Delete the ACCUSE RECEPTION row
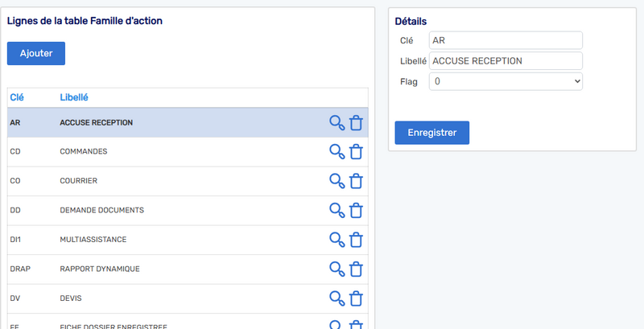This screenshot has width=644, height=329. pos(356,122)
